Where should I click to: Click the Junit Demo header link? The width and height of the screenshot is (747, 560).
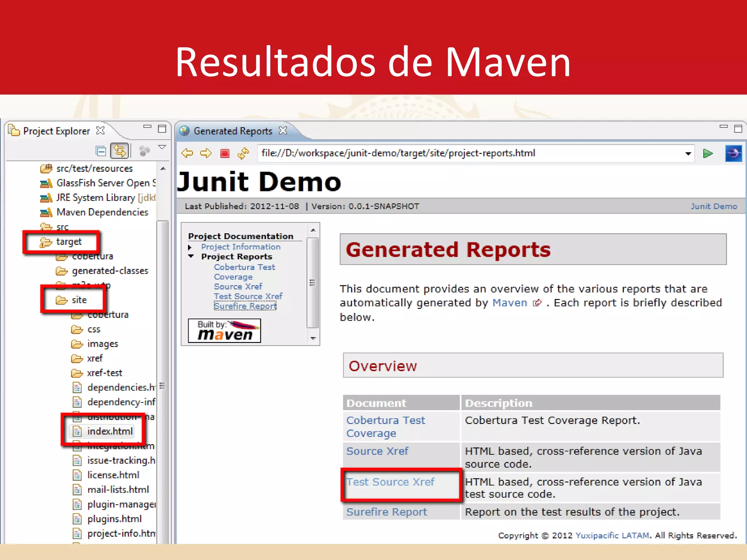tap(714, 206)
